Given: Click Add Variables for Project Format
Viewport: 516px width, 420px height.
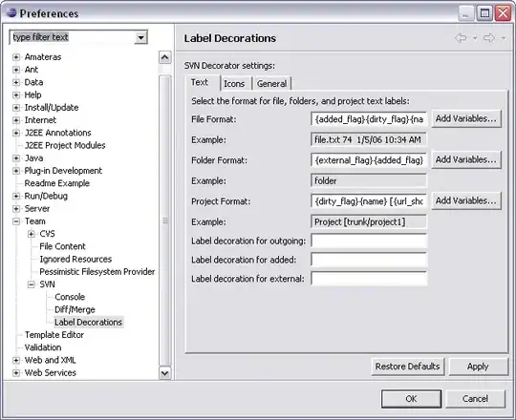Looking at the screenshot, I should point(466,200).
